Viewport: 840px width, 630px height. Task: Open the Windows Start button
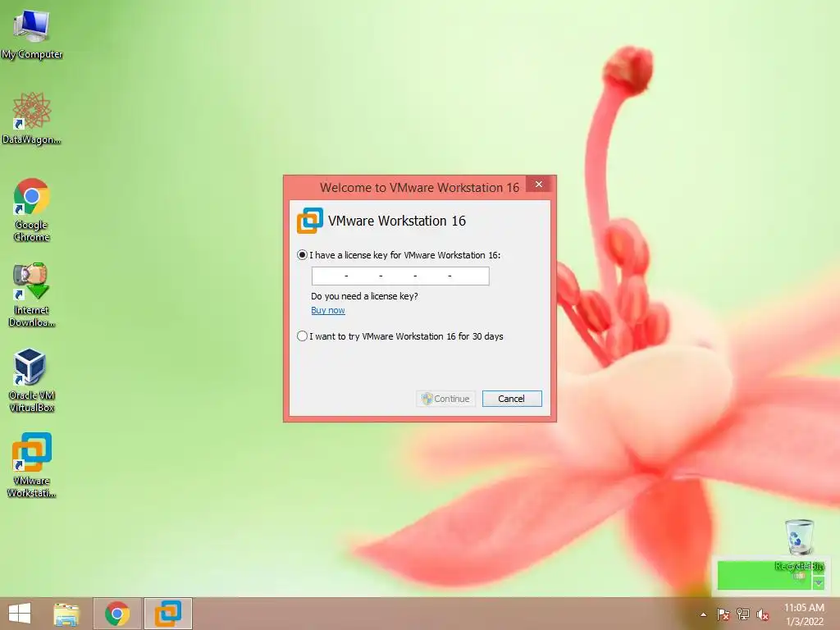coord(20,614)
